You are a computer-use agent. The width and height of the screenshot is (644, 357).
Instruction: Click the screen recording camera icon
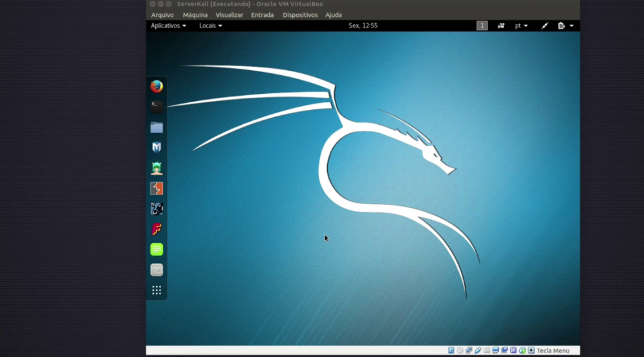(x=501, y=26)
